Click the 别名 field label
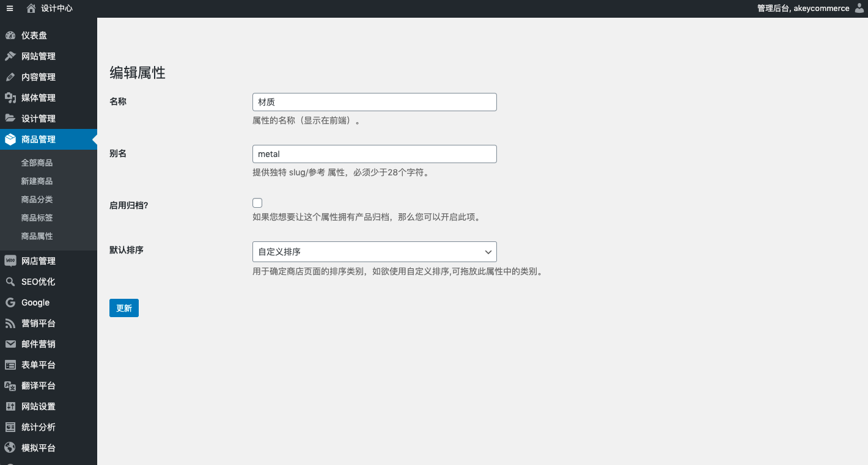Image resolution: width=868 pixels, height=465 pixels. (118, 153)
